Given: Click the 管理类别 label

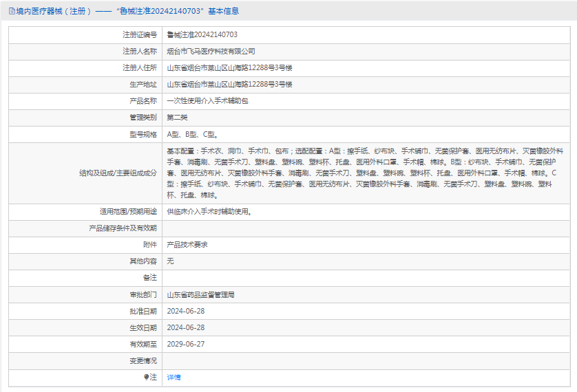Looking at the screenshot, I should tap(143, 117).
